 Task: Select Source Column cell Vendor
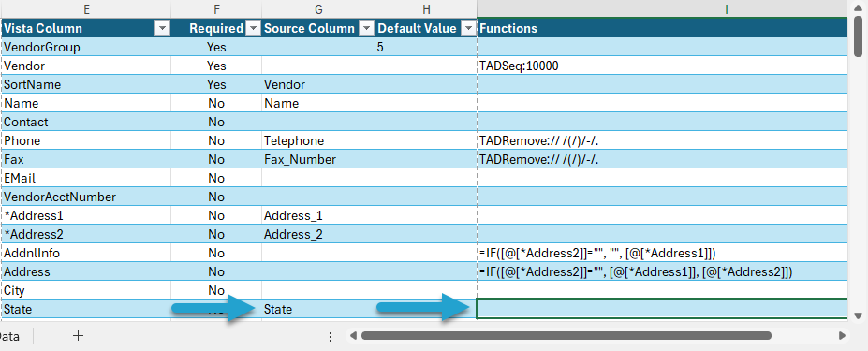click(318, 84)
